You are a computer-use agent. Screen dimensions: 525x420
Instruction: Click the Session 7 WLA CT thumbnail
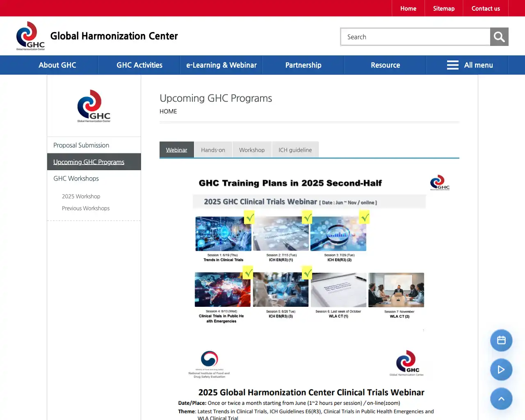click(396, 290)
